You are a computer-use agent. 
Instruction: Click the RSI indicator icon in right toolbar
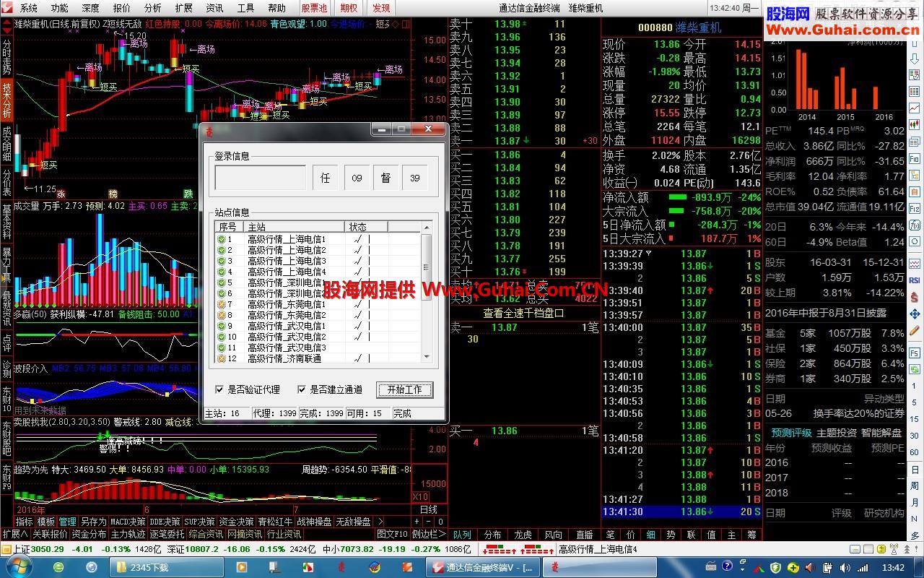[915, 280]
